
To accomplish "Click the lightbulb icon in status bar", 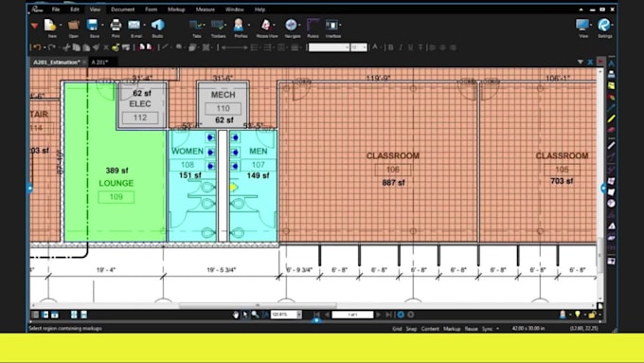I will point(578,315).
